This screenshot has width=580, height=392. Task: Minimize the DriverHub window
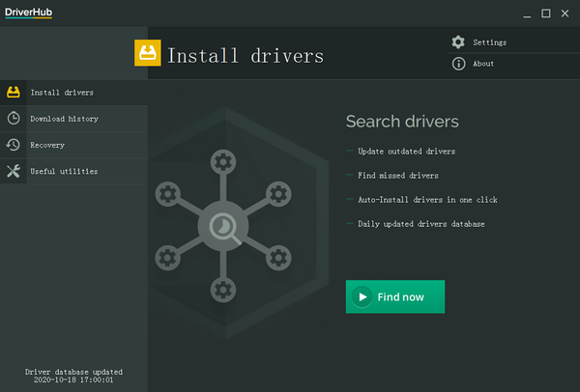coord(525,14)
